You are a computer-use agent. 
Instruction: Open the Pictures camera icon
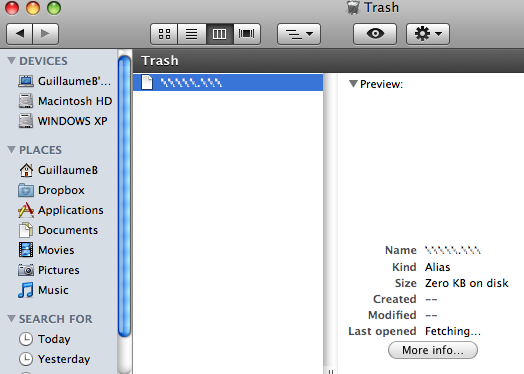pos(26,270)
